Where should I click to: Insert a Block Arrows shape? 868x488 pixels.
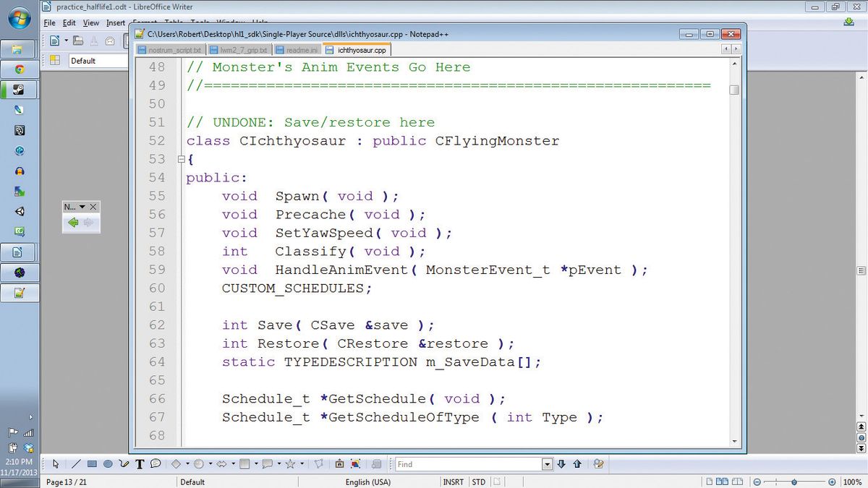[x=221, y=464]
